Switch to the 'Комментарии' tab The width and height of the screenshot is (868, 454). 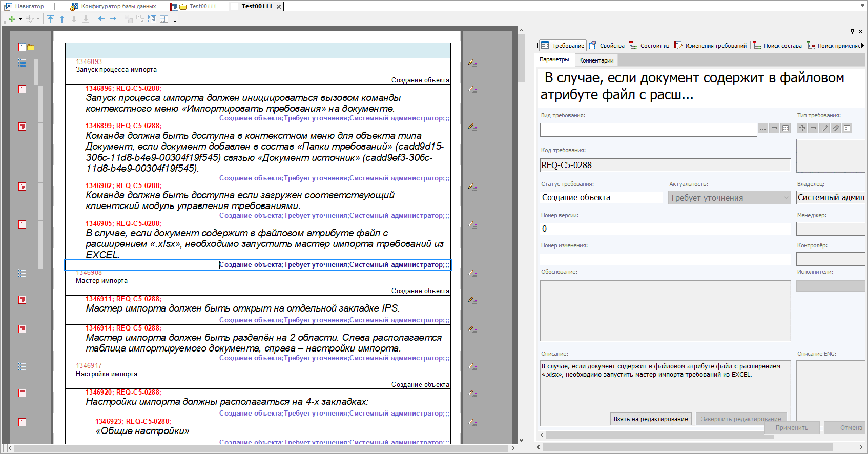click(596, 60)
